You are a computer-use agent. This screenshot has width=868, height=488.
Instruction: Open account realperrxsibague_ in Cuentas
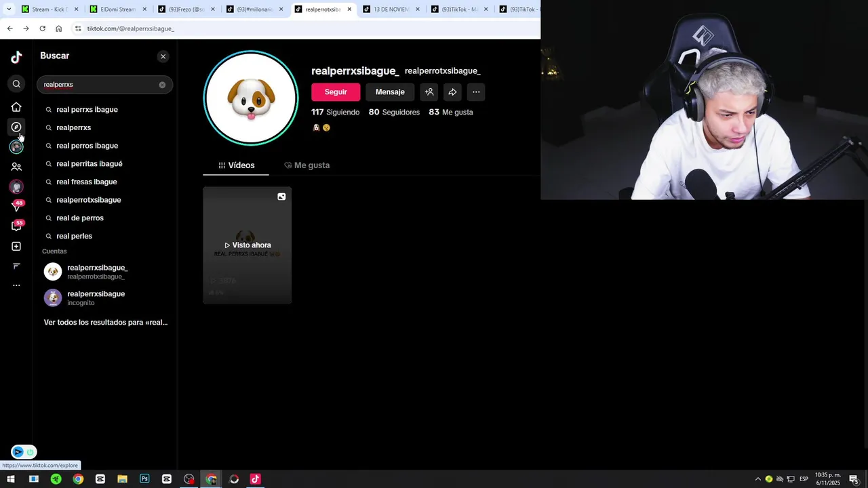point(104,272)
